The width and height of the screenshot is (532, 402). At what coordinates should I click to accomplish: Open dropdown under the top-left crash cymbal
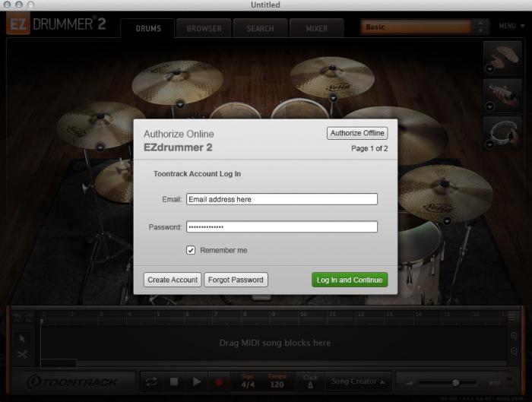coord(180,103)
